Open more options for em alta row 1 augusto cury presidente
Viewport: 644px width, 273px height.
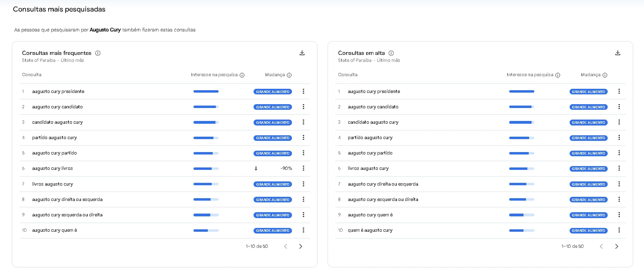coord(619,91)
